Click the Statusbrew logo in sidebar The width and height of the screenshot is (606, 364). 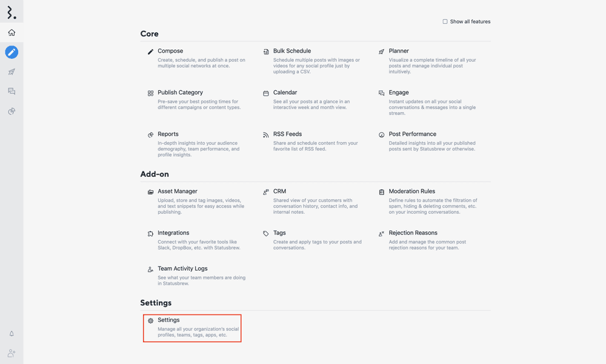[x=12, y=12]
